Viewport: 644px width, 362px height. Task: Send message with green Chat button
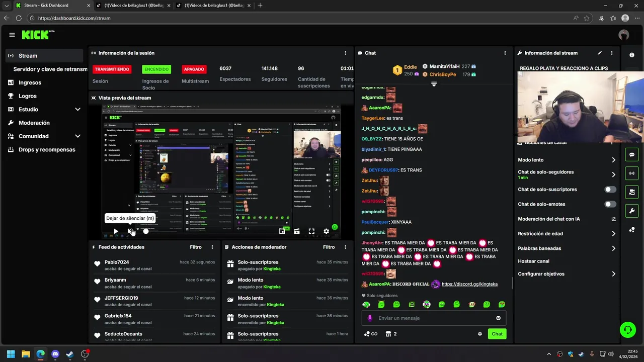pos(497,334)
